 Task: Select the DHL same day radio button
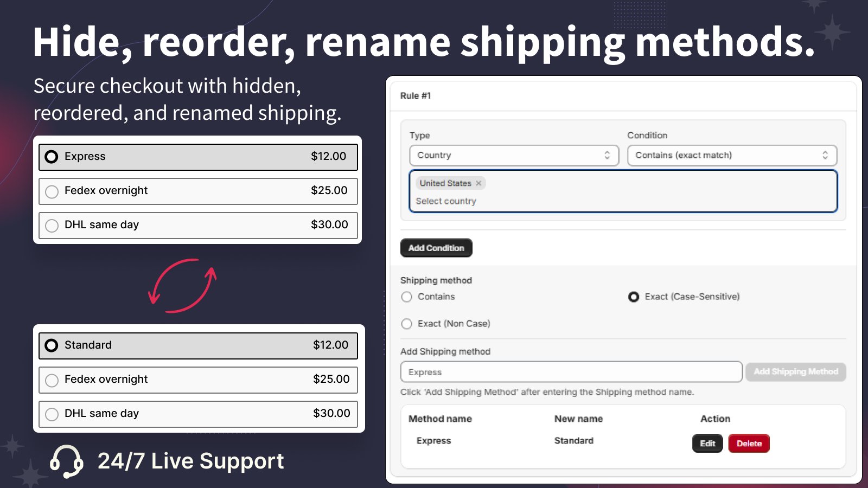pyautogui.click(x=52, y=225)
